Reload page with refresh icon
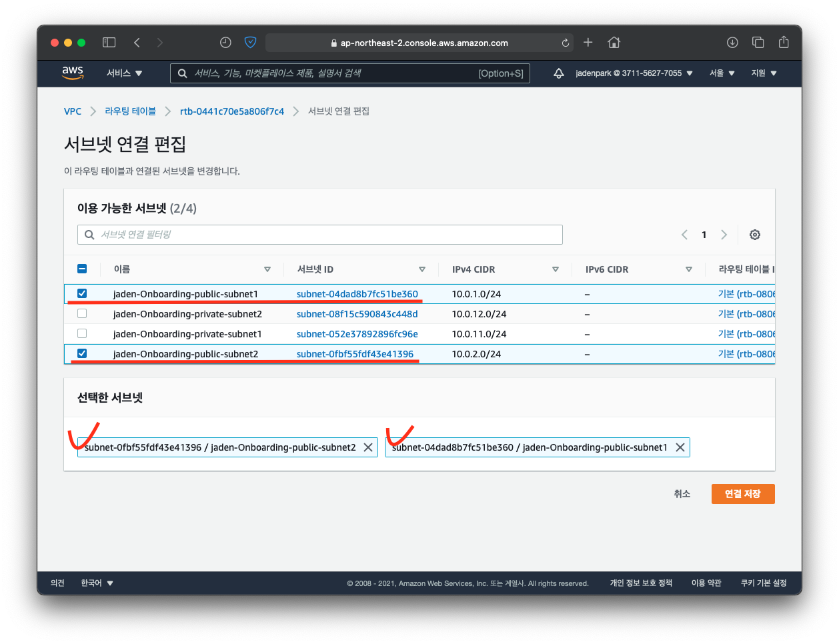The width and height of the screenshot is (839, 644). 565,43
